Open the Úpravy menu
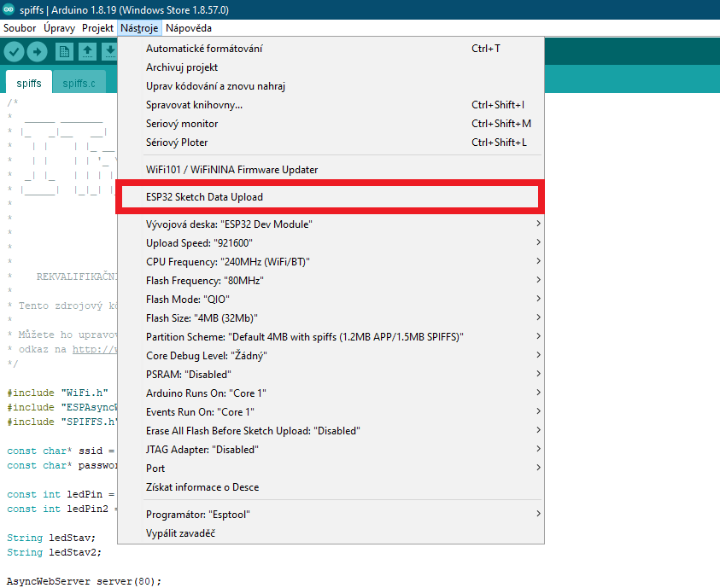Viewport: 720px width, 588px height. 59,28
